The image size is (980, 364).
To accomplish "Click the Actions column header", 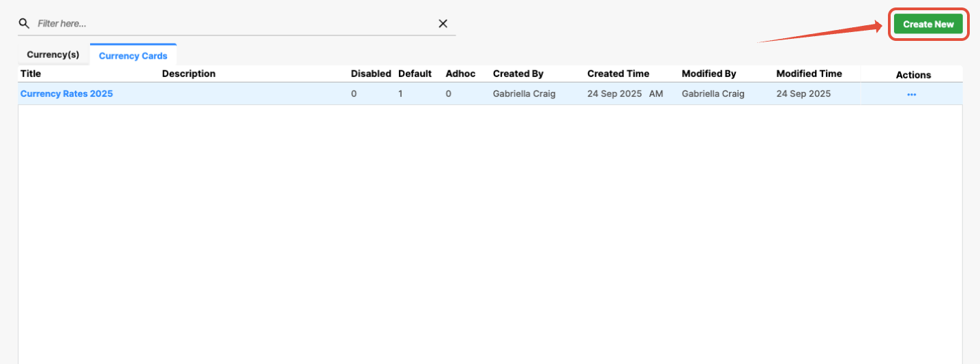I will tap(913, 75).
